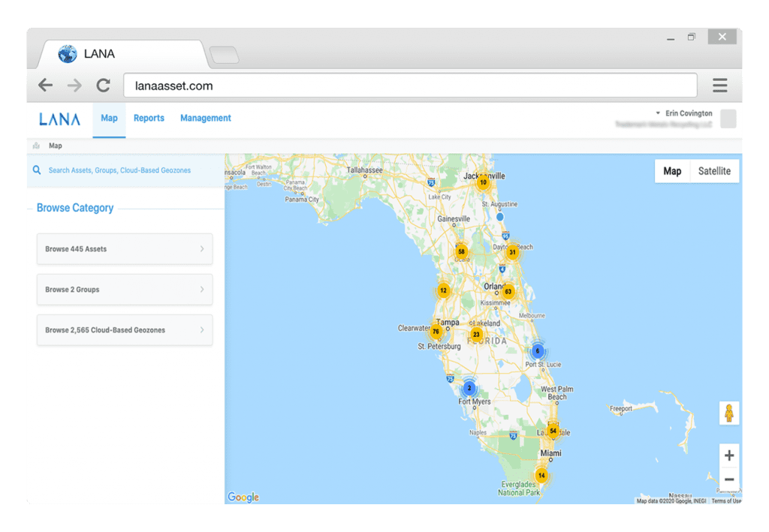This screenshot has width=769, height=532.
Task: Open the Tampa cluster marker showing 76
Action: (436, 329)
